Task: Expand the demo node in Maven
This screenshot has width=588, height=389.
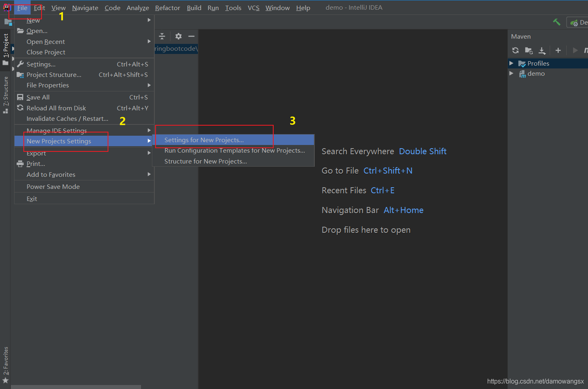Action: click(511, 73)
